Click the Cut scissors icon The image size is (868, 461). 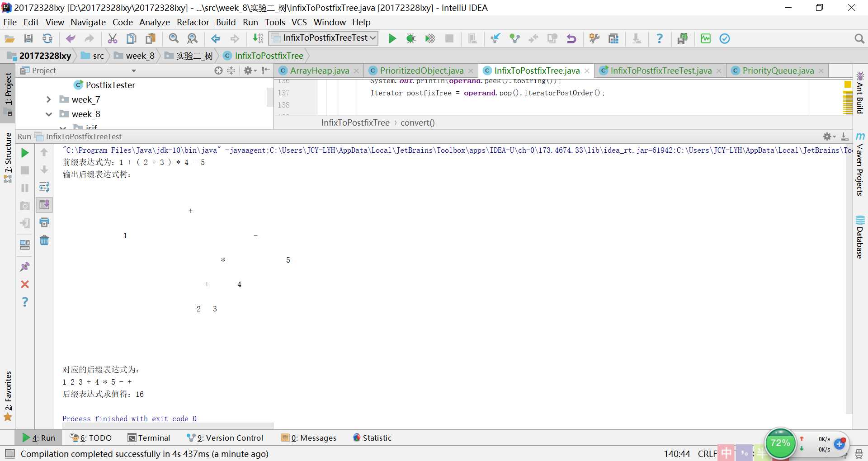tap(113, 39)
